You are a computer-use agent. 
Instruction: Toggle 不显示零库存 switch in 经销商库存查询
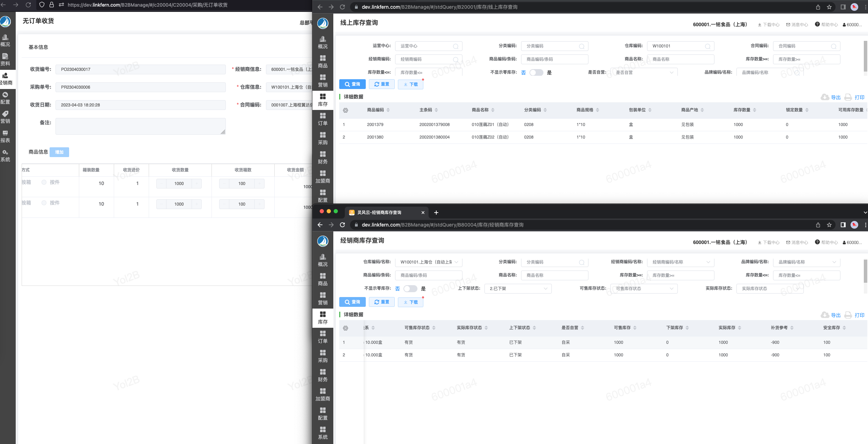coord(410,289)
